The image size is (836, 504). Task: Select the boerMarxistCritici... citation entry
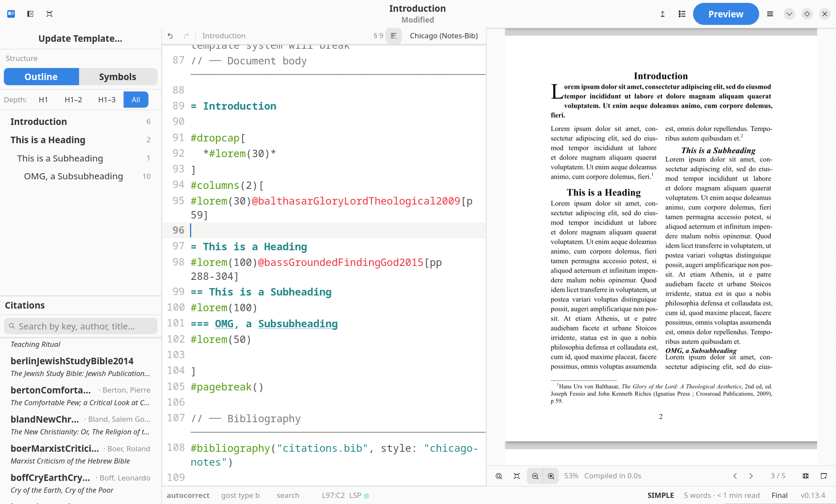(x=81, y=454)
